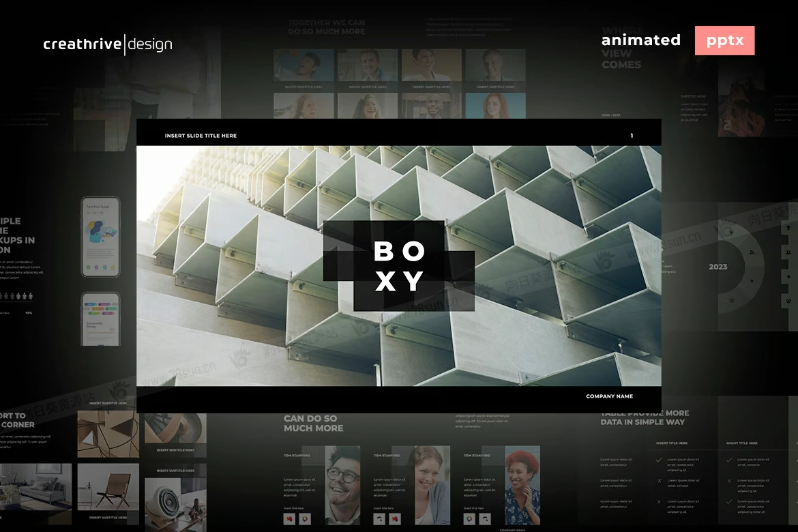Select the wooden lounge chair image
This screenshot has height=532, width=798.
tap(108, 487)
